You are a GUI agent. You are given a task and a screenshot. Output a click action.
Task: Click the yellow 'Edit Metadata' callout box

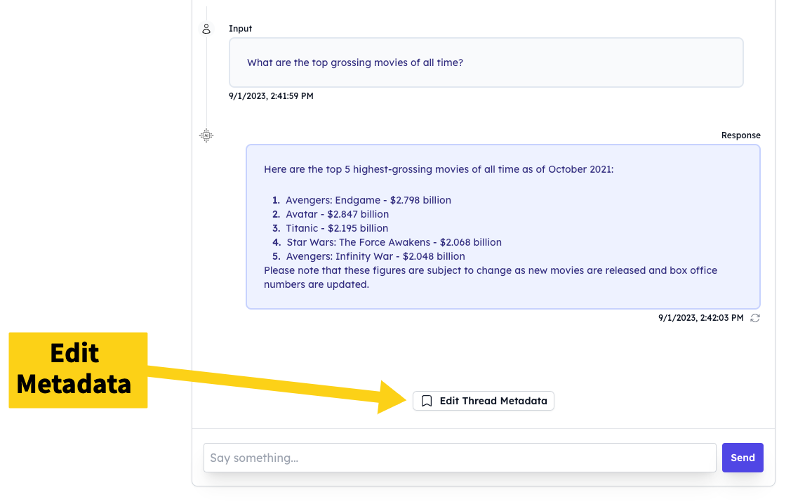point(78,370)
